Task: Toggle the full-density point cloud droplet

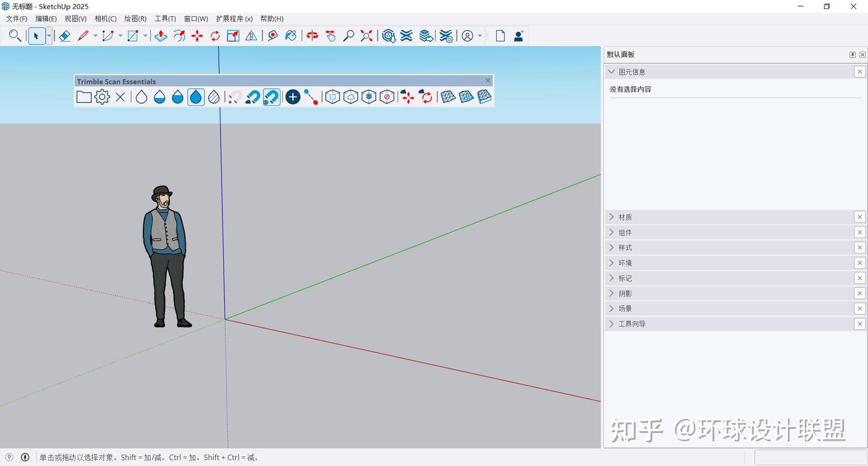Action: pyautogui.click(x=195, y=96)
